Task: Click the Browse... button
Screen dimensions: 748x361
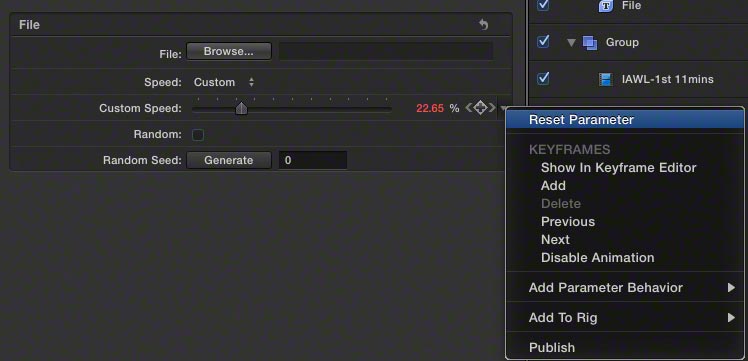Action: coord(229,52)
